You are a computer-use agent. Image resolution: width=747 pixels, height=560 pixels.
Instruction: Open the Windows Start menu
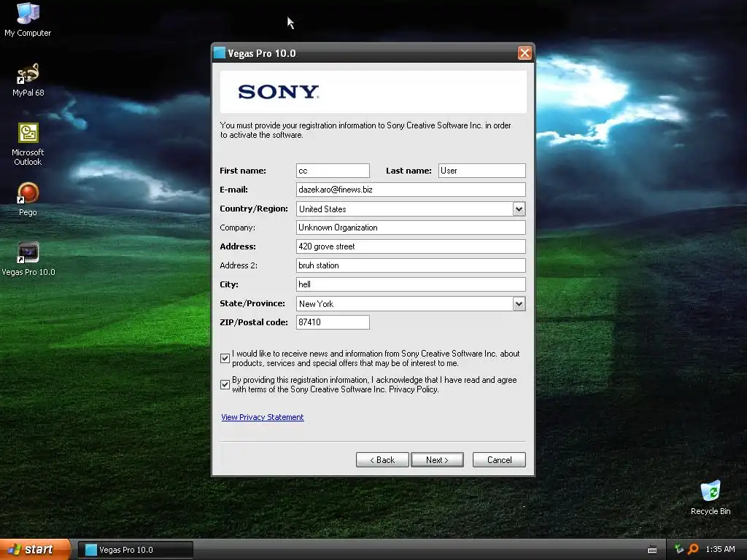tap(35, 549)
